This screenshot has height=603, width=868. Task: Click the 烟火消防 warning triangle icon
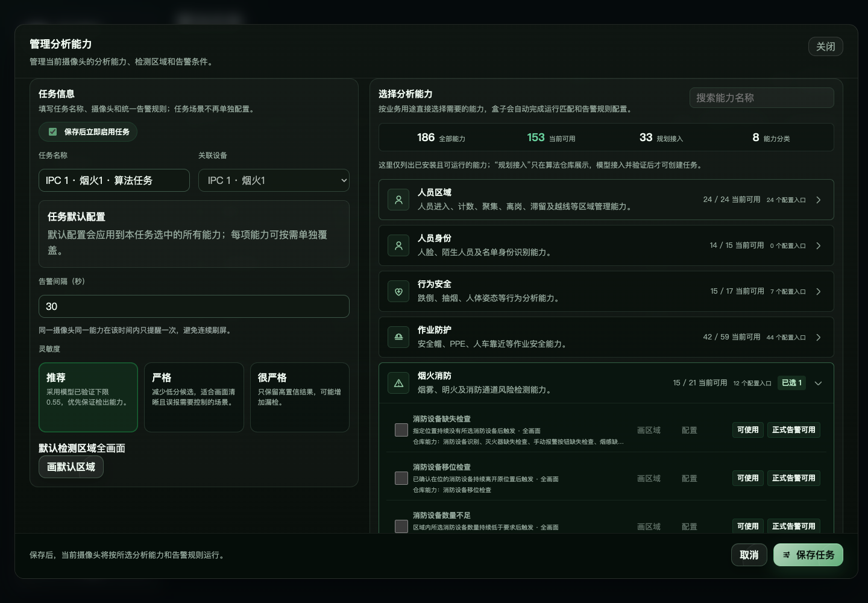click(x=398, y=383)
